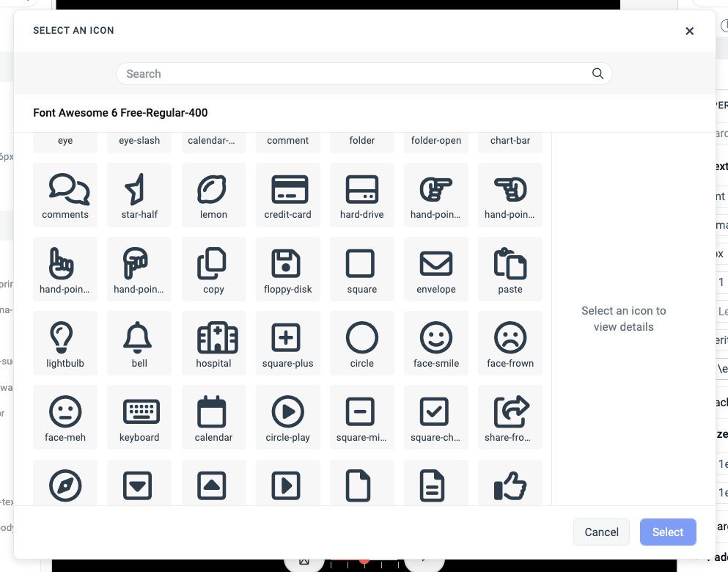The width and height of the screenshot is (728, 572).
Task: Pick the file with lines icon
Action: coord(436,483)
